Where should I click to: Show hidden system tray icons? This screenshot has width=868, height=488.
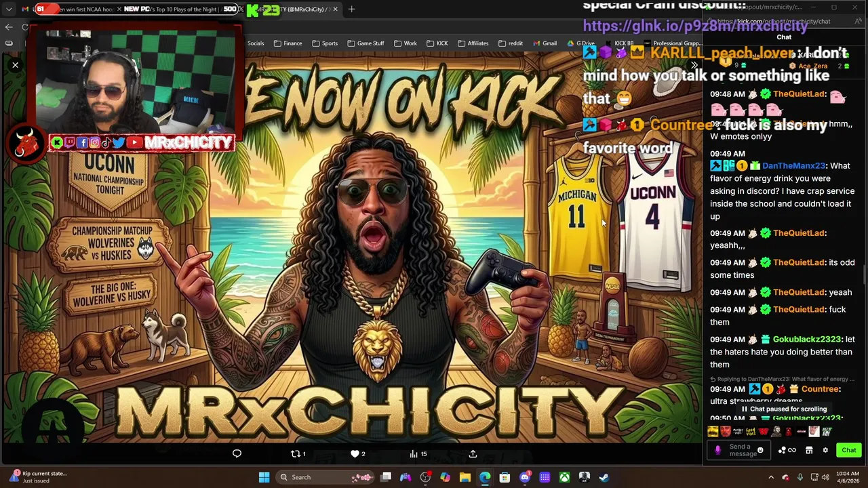pyautogui.click(x=770, y=477)
